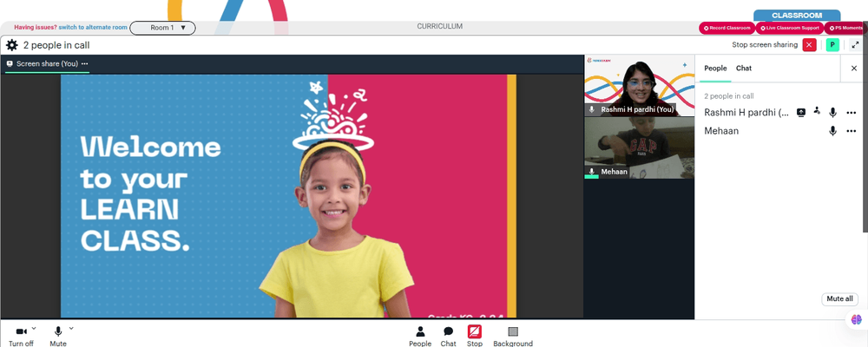Click the shared welcome slide
This screenshot has height=347, width=868.
tap(288, 196)
